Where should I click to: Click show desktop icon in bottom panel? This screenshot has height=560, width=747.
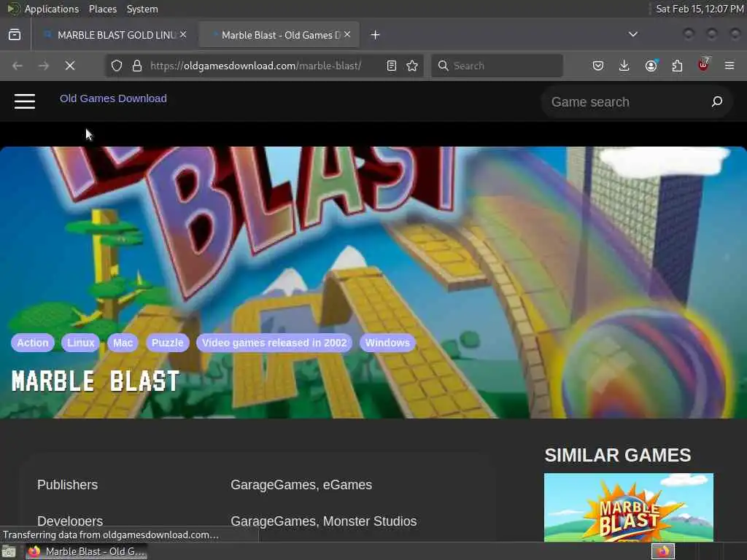click(9, 552)
